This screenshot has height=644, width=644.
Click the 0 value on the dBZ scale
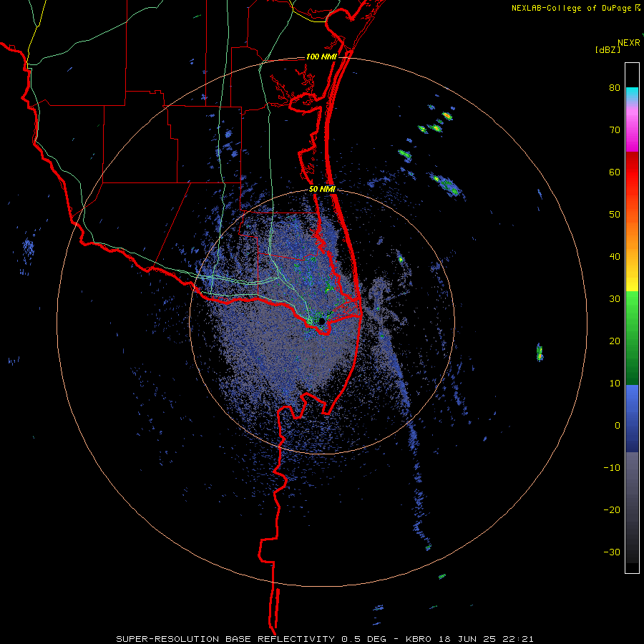pos(618,426)
